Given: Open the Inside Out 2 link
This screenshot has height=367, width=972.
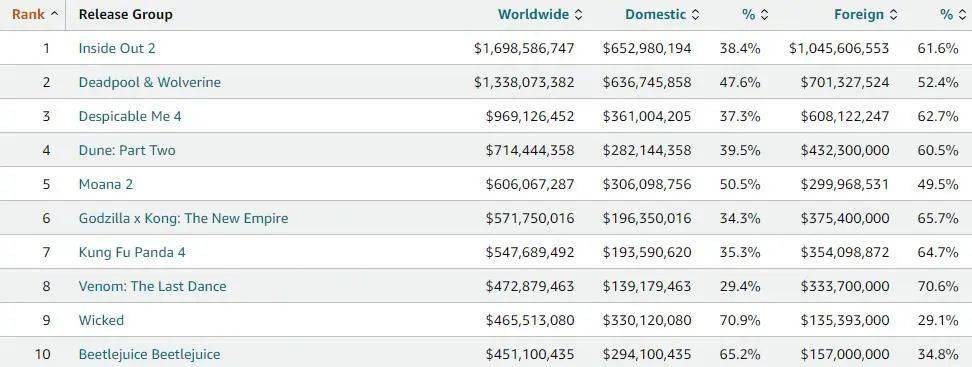Looking at the screenshot, I should 117,48.
